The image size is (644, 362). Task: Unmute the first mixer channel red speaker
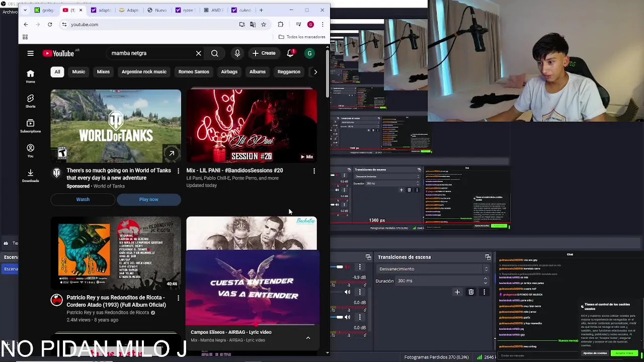click(347, 267)
